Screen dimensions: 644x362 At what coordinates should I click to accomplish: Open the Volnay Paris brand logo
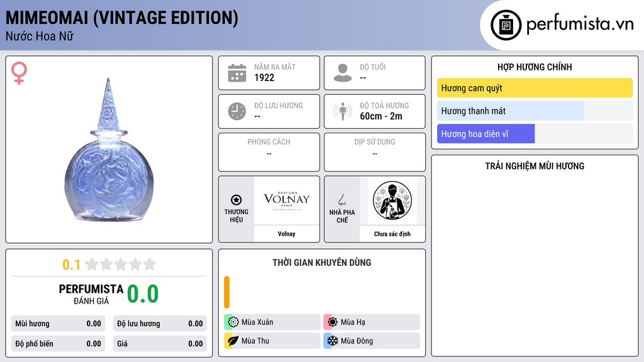click(x=287, y=200)
